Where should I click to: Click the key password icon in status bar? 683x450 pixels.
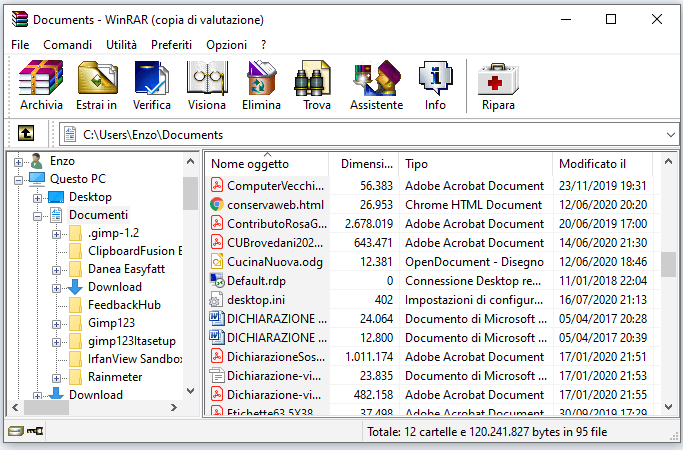click(35, 431)
